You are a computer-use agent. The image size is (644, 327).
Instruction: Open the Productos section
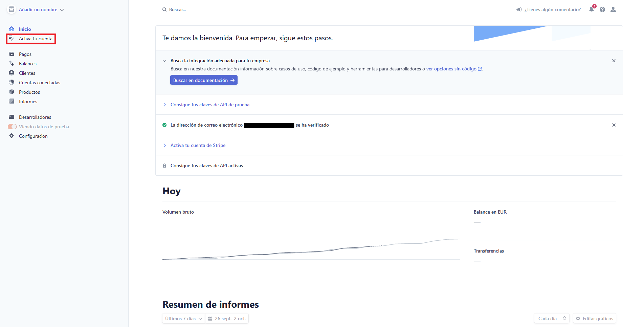[x=29, y=92]
